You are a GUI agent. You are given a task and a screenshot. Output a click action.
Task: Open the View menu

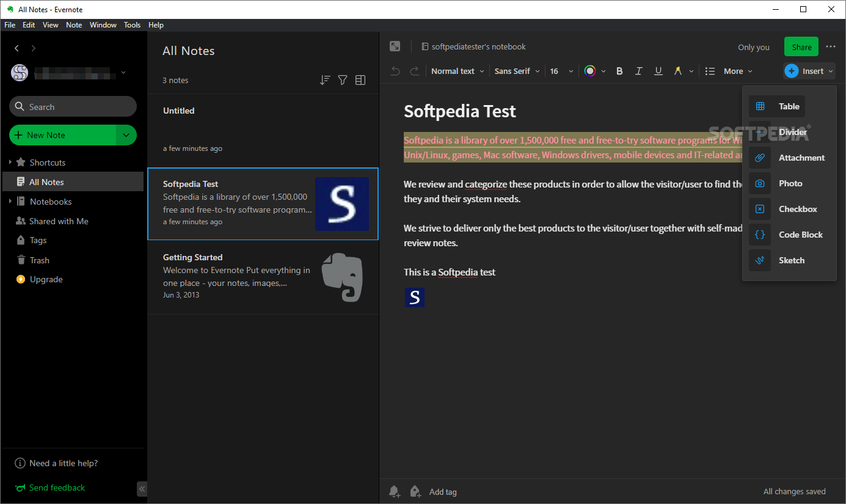pyautogui.click(x=51, y=25)
